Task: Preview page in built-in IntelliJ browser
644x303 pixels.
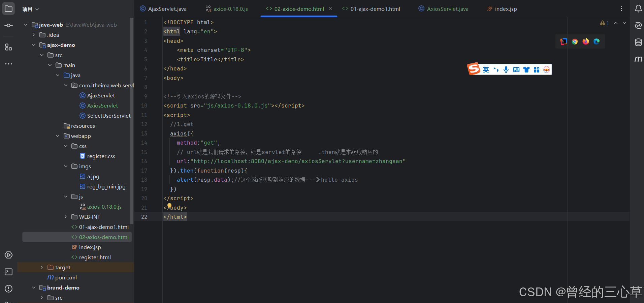Action: [x=564, y=41]
